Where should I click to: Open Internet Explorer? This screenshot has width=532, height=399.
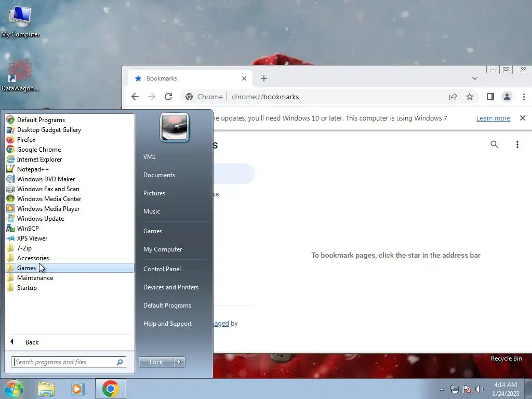pos(70,159)
